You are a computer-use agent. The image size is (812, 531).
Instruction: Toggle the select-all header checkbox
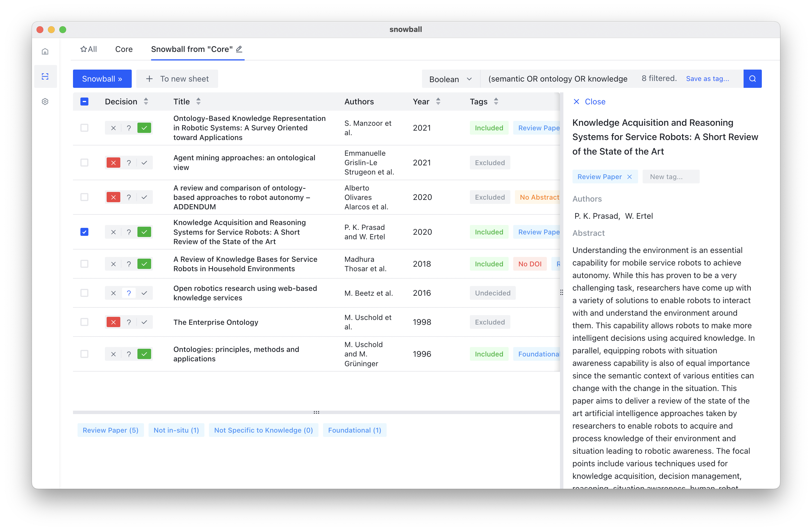(x=84, y=102)
